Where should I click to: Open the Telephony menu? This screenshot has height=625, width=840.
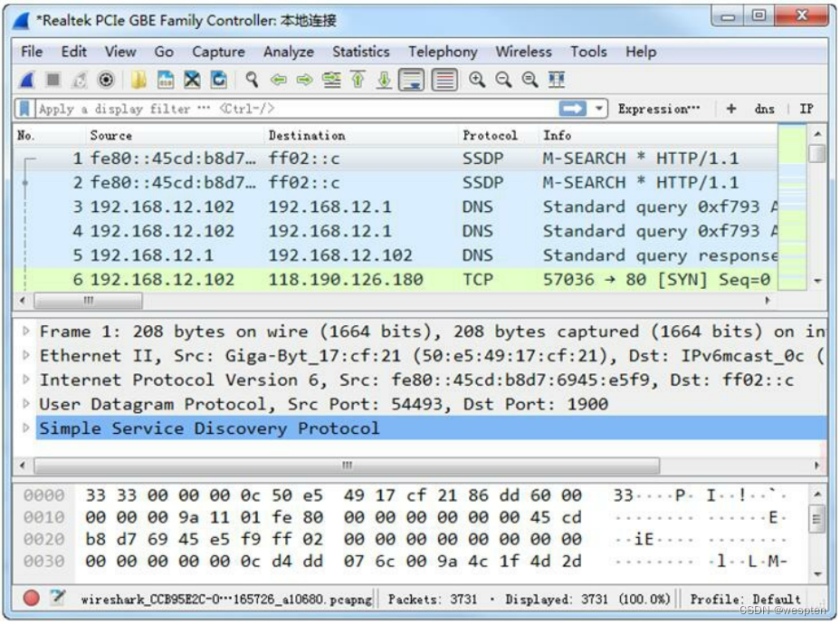(443, 52)
